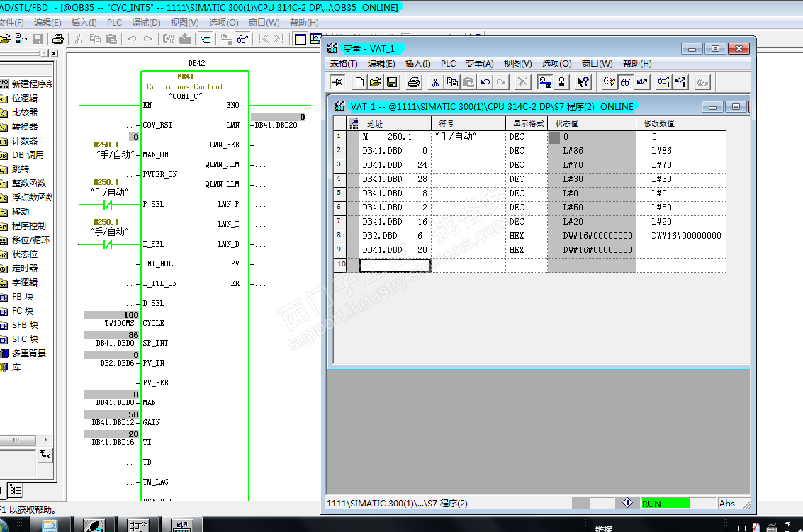
Task: Click the 修改数值 column header
Action: (680, 123)
